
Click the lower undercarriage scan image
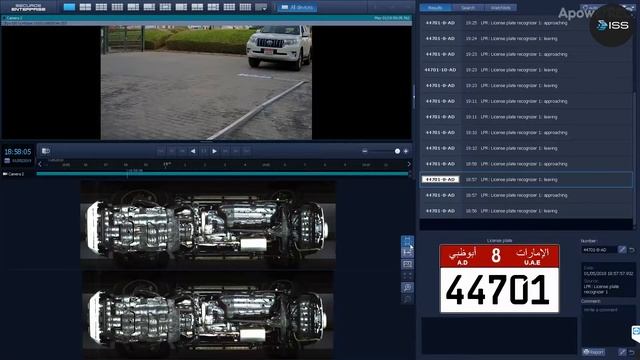pos(208,315)
